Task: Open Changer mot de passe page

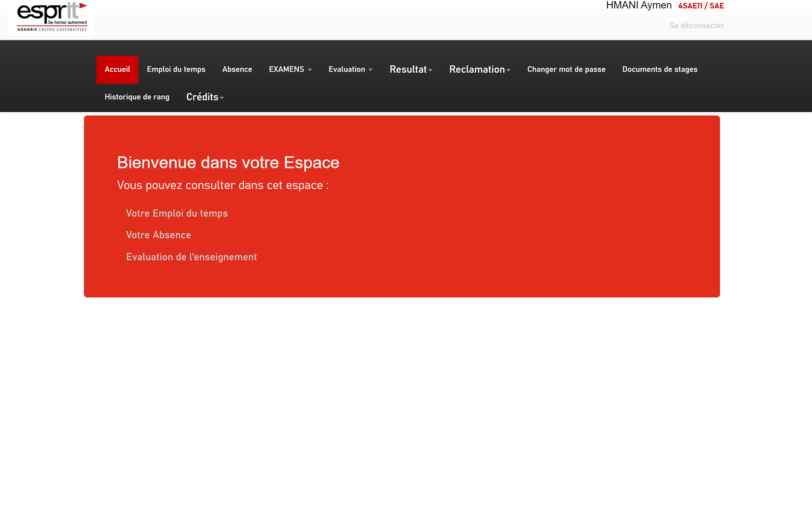Action: point(566,69)
